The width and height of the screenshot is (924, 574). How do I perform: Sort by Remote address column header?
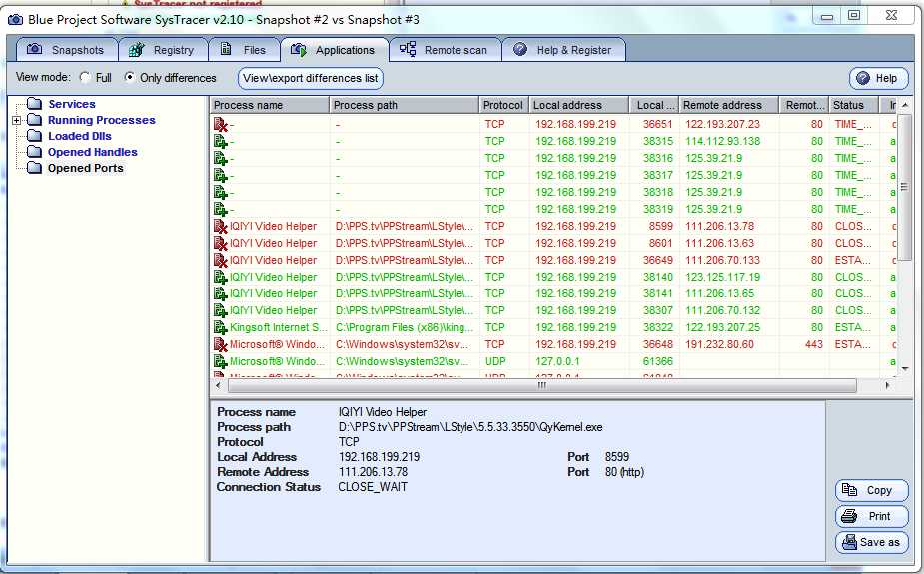point(729,105)
